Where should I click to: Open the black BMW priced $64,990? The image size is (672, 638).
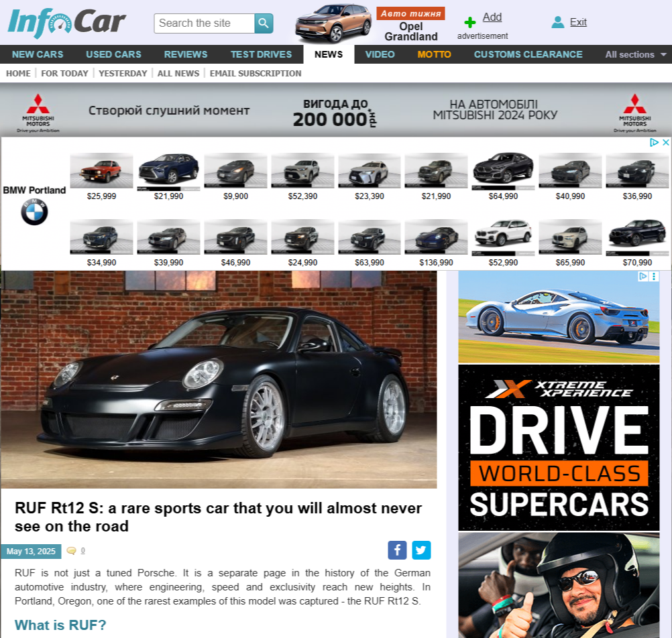click(x=503, y=170)
